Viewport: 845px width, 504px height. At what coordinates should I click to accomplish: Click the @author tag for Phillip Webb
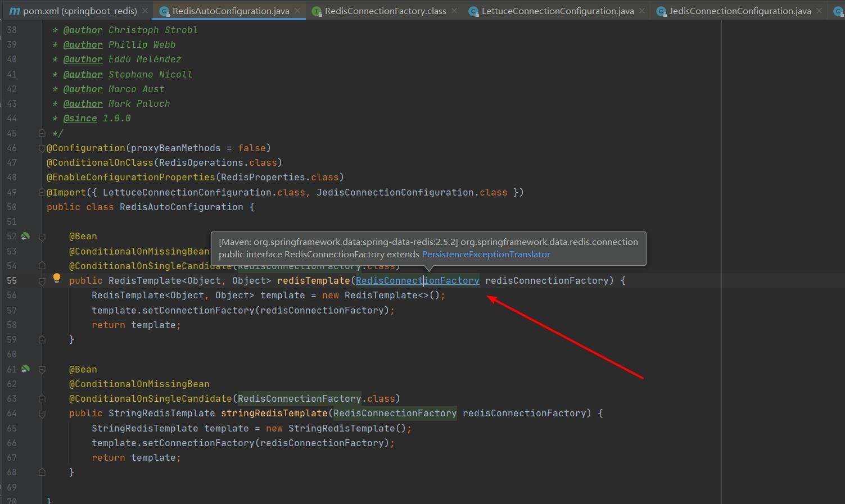pos(83,44)
